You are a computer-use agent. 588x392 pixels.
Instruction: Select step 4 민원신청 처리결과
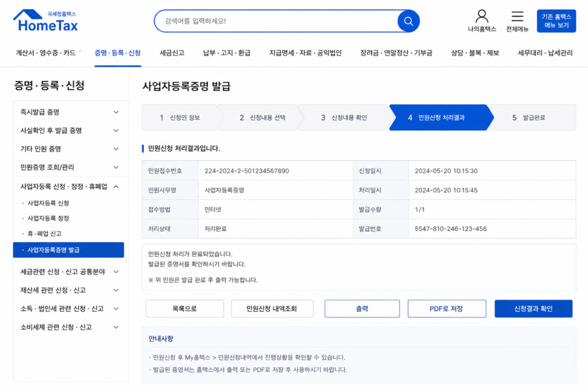(441, 118)
